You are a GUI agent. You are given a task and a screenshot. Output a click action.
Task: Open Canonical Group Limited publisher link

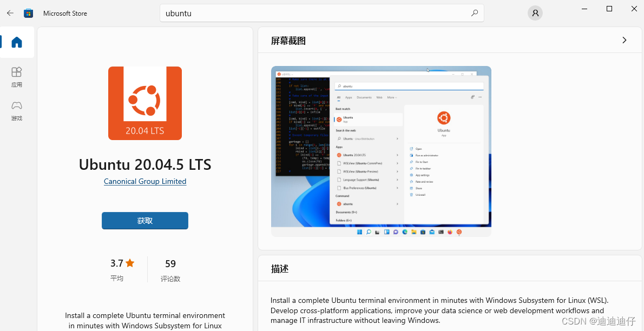click(x=145, y=181)
